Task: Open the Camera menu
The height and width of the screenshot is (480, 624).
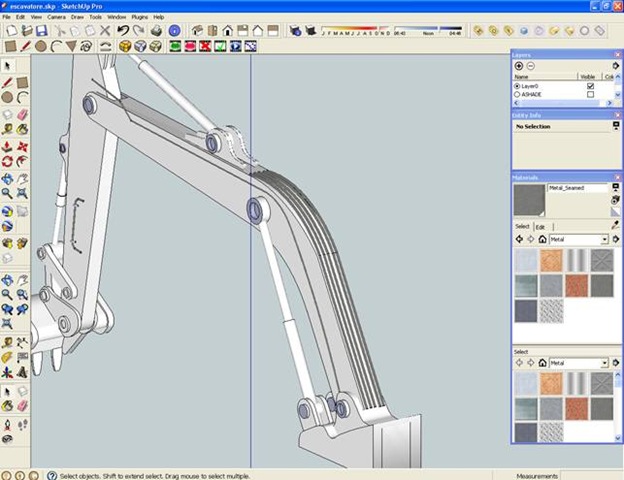Action: (x=57, y=17)
